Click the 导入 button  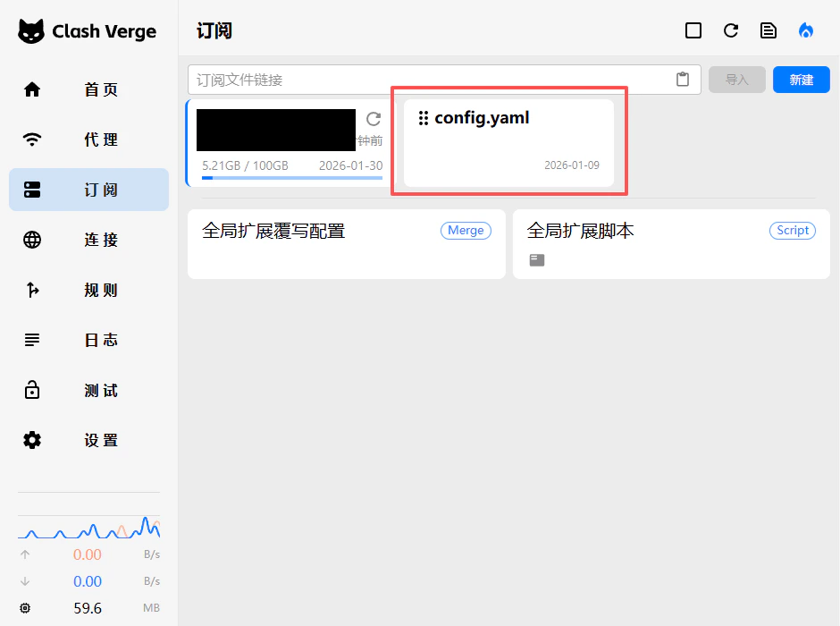[736, 80]
